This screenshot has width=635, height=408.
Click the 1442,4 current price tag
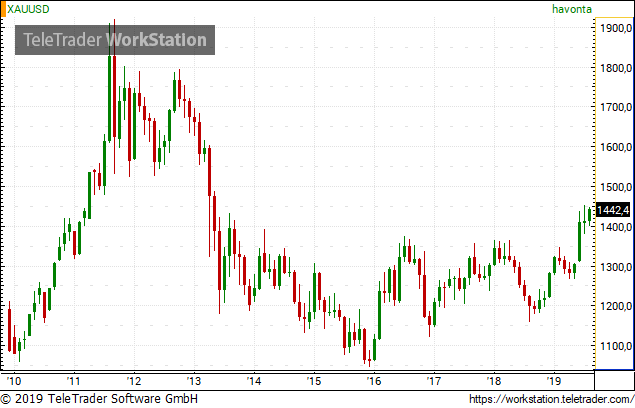coord(613,210)
